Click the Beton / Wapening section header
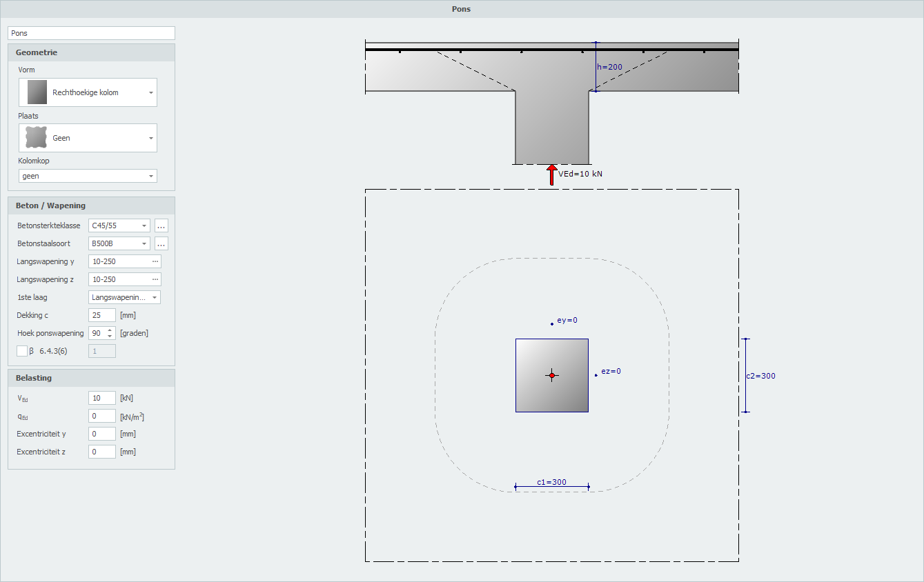 (x=91, y=205)
